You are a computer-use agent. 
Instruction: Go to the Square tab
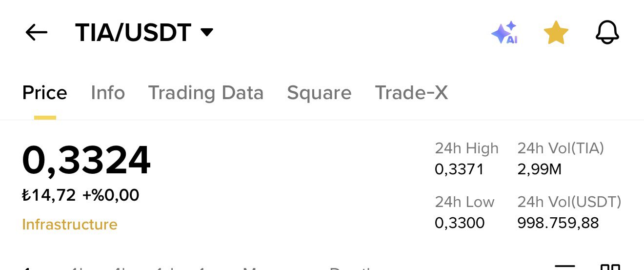(x=319, y=93)
